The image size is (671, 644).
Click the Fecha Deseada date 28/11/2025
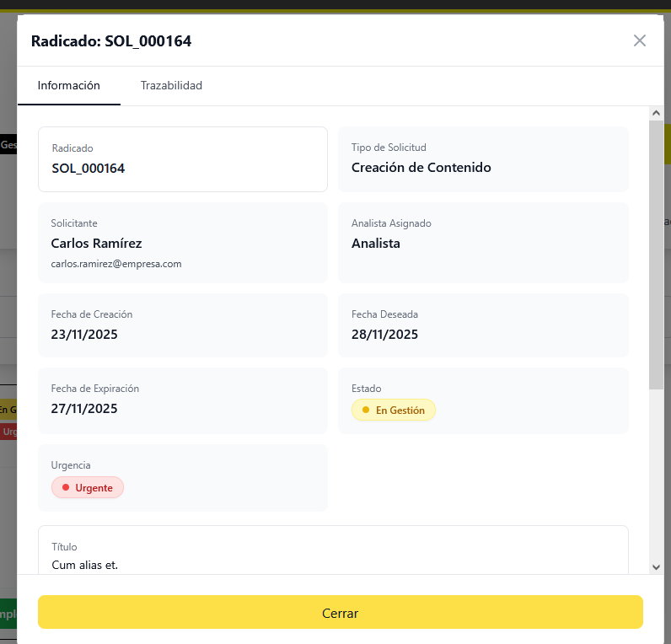click(384, 335)
